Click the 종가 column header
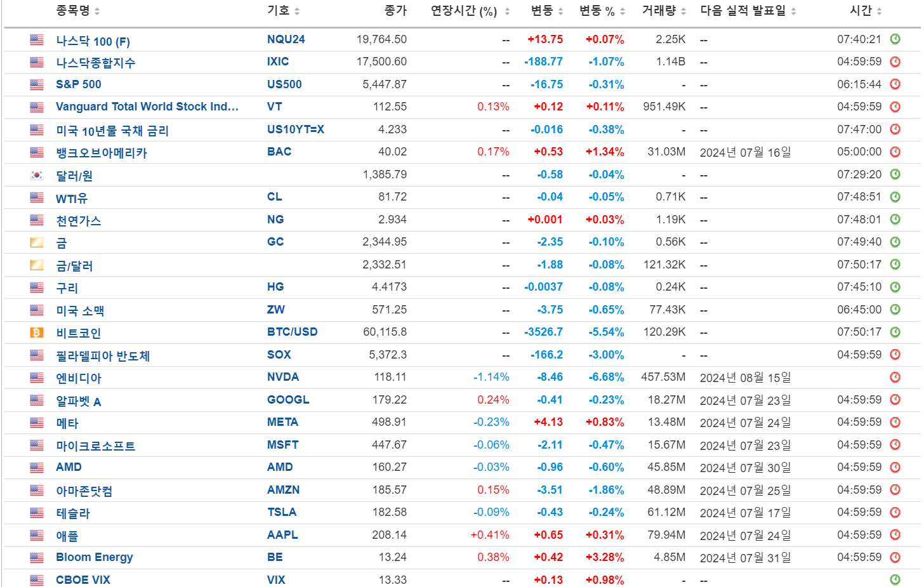This screenshot has height=587, width=924. [395, 11]
